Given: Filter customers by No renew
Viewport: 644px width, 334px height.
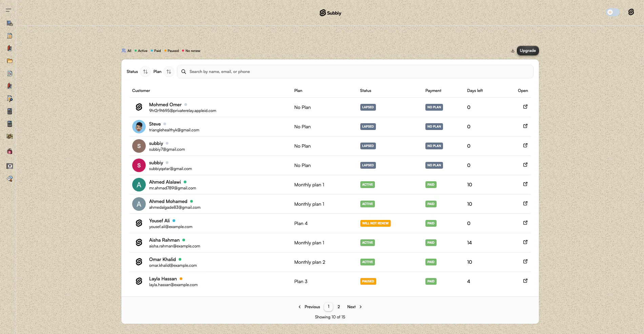Looking at the screenshot, I should 191,51.
